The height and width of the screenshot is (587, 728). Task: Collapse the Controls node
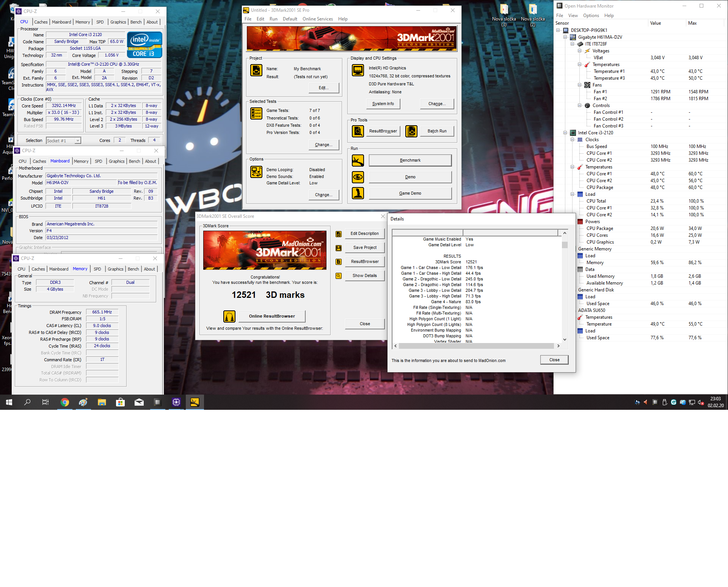coord(580,105)
